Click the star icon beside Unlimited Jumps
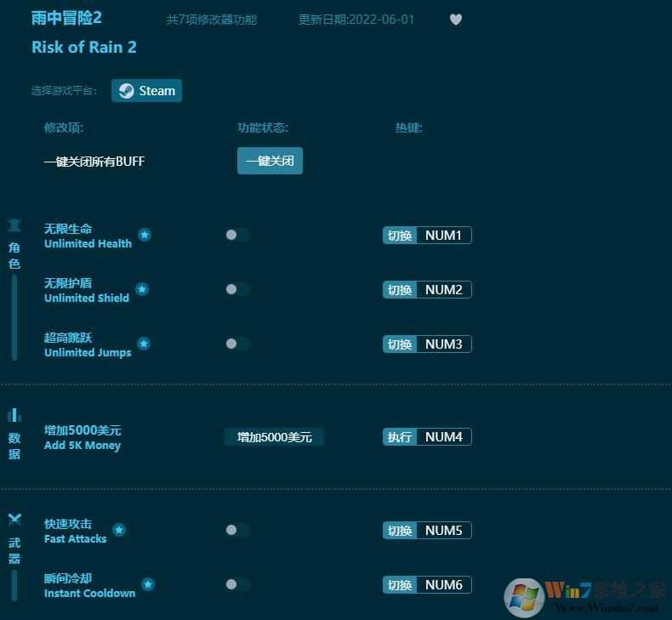672x620 pixels. (144, 344)
